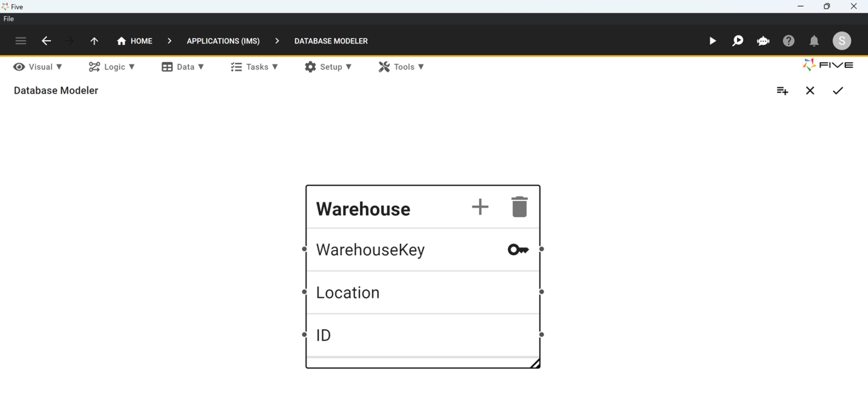This screenshot has width=868, height=393.
Task: Open the Tools dropdown menu
Action: [401, 67]
